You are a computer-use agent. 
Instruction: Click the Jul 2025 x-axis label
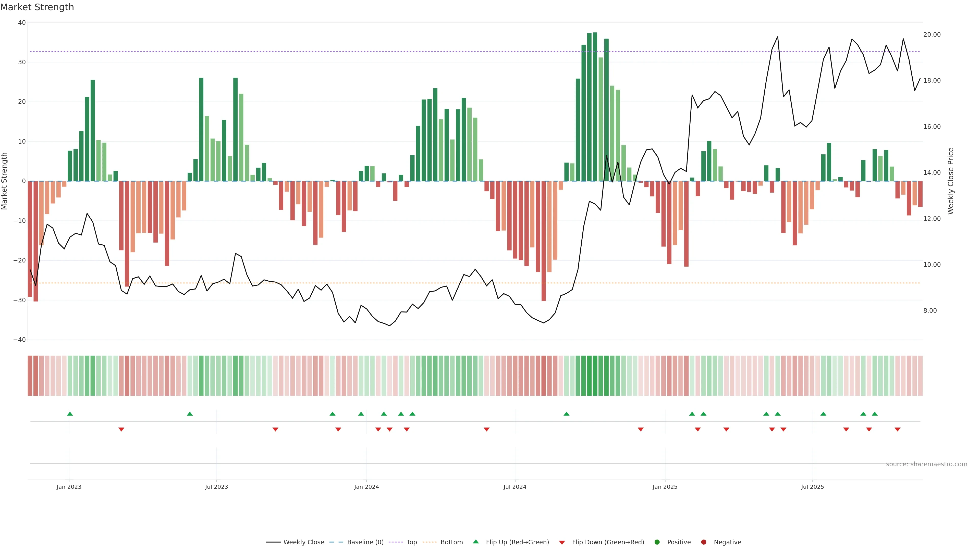point(812,487)
